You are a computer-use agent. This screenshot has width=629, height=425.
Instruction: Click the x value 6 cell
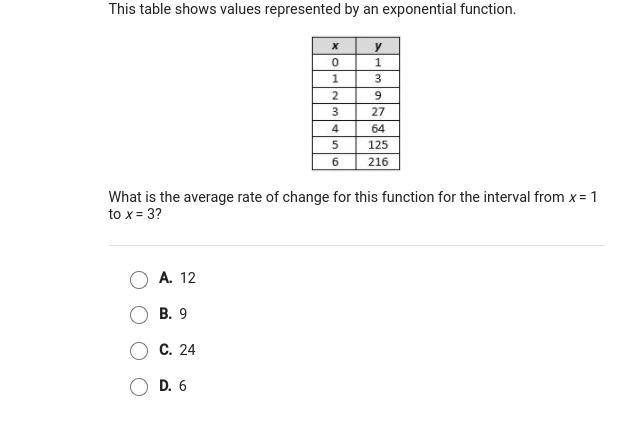[x=334, y=162]
